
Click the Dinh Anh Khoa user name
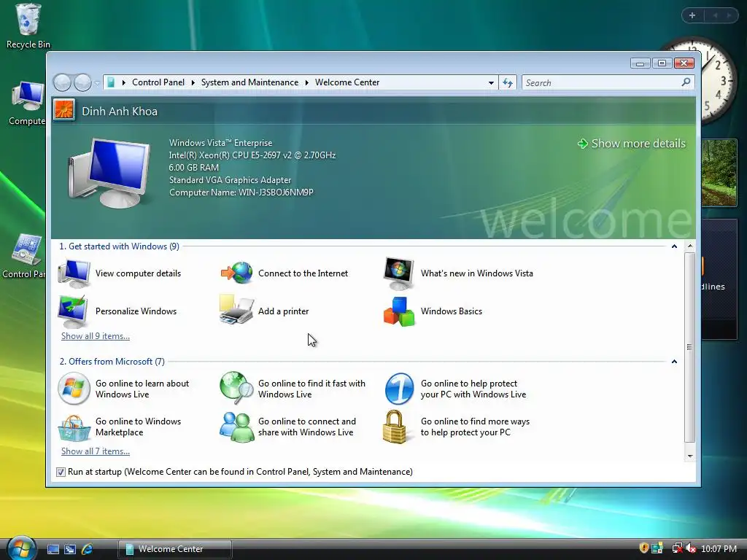coord(120,111)
